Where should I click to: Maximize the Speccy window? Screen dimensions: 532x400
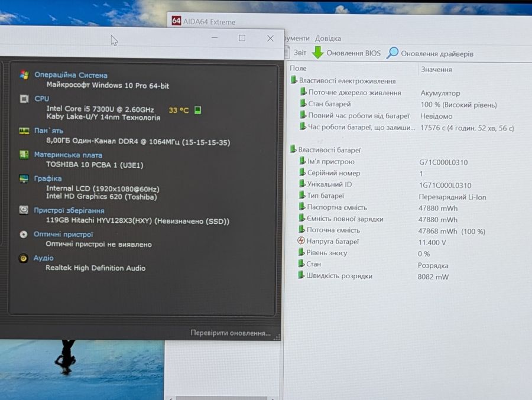click(242, 38)
